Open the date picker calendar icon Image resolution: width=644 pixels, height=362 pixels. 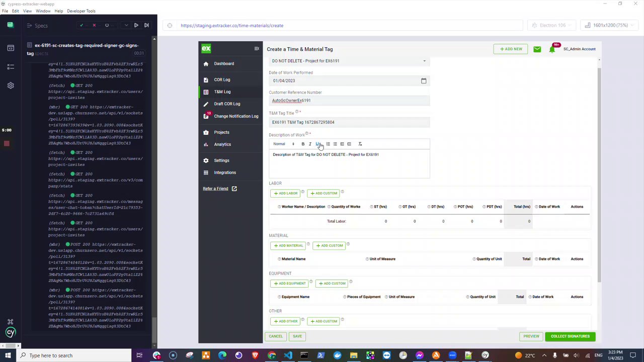(424, 80)
